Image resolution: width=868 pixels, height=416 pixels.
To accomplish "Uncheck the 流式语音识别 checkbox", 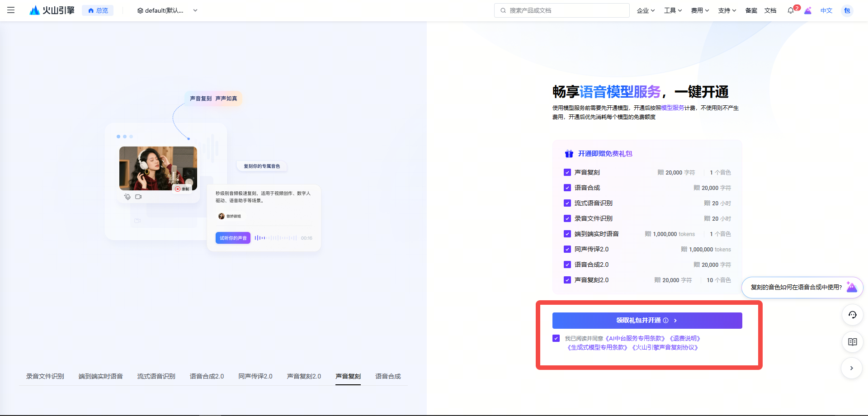I will pos(567,203).
